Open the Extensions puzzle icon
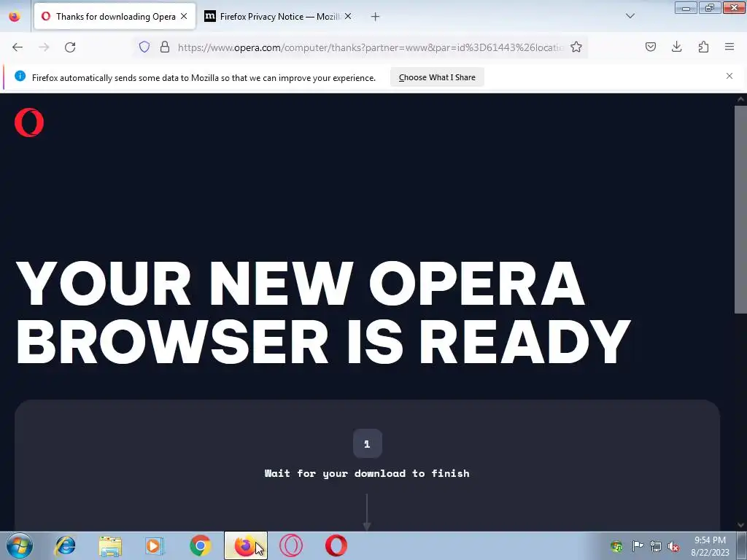 click(x=703, y=47)
